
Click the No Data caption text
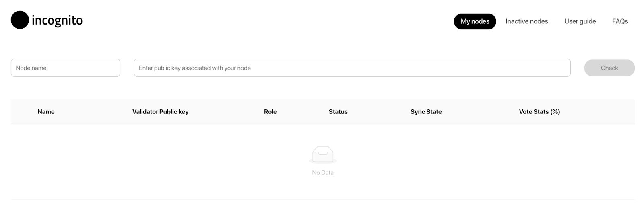click(x=323, y=173)
